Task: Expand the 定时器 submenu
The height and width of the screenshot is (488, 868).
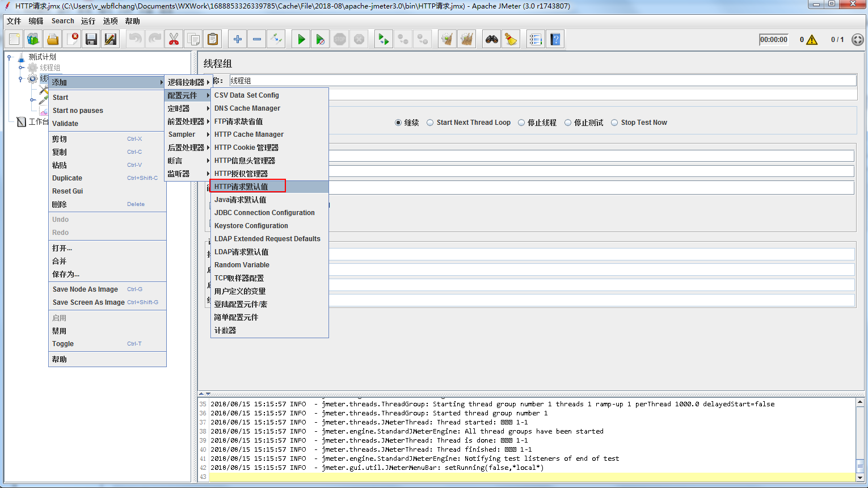Action: pos(188,108)
